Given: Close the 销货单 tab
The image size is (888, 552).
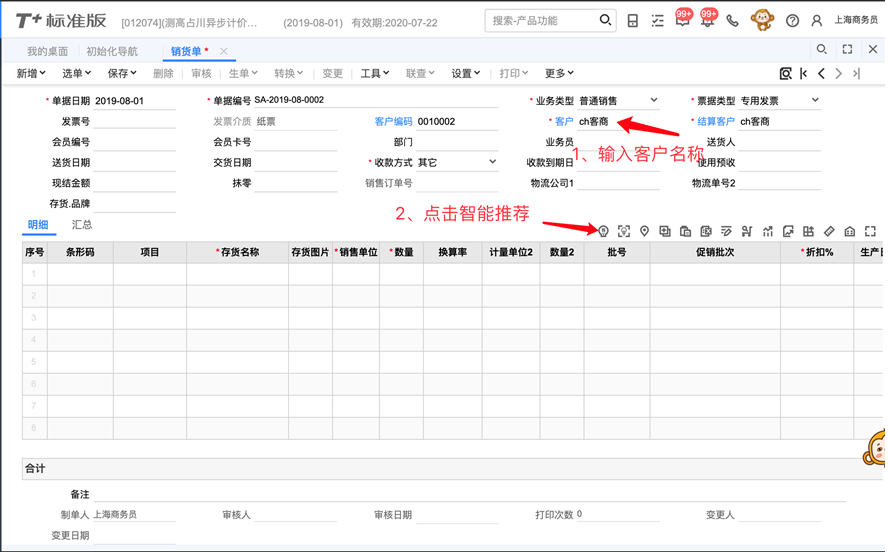Looking at the screenshot, I should click(224, 52).
